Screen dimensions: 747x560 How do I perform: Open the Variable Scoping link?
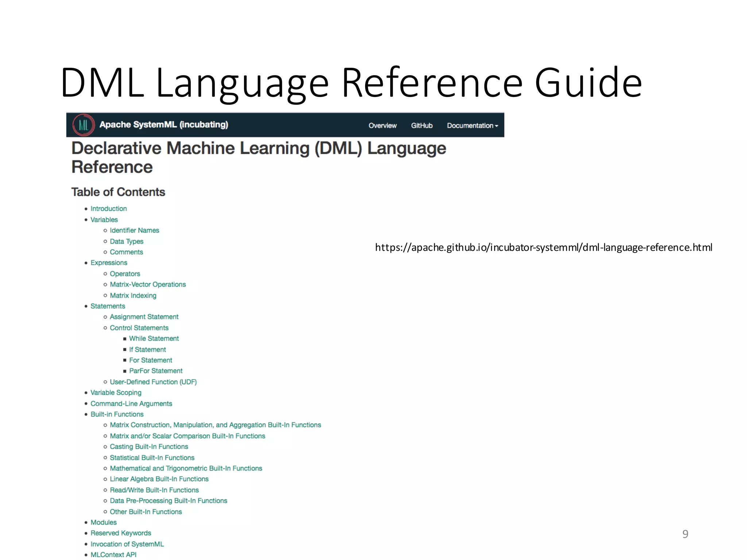point(116,393)
